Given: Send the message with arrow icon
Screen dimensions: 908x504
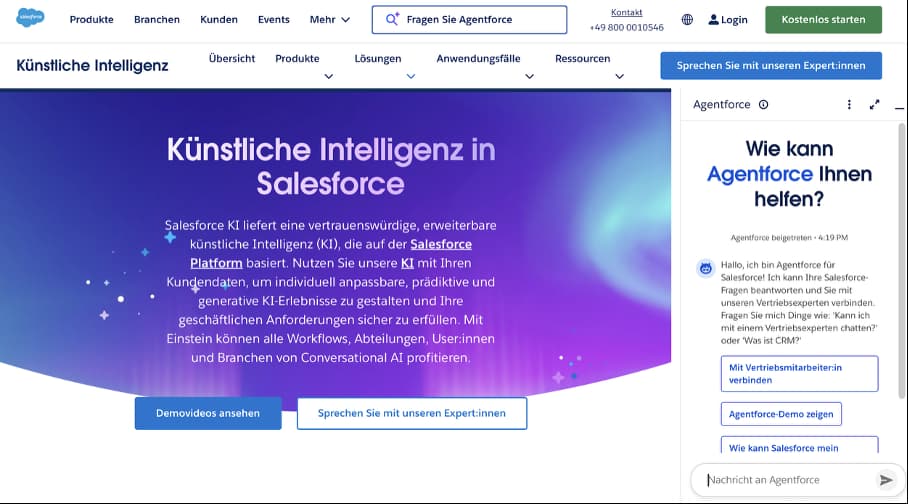Looking at the screenshot, I should tap(886, 480).
